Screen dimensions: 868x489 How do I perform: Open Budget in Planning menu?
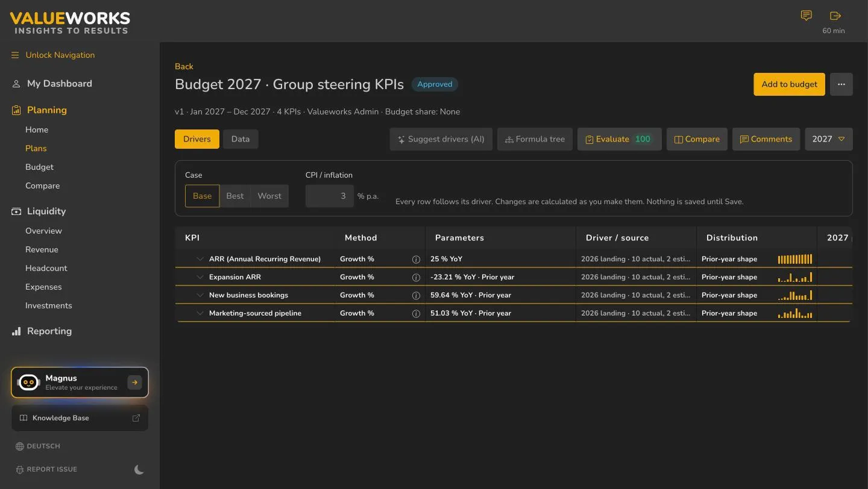(x=39, y=167)
